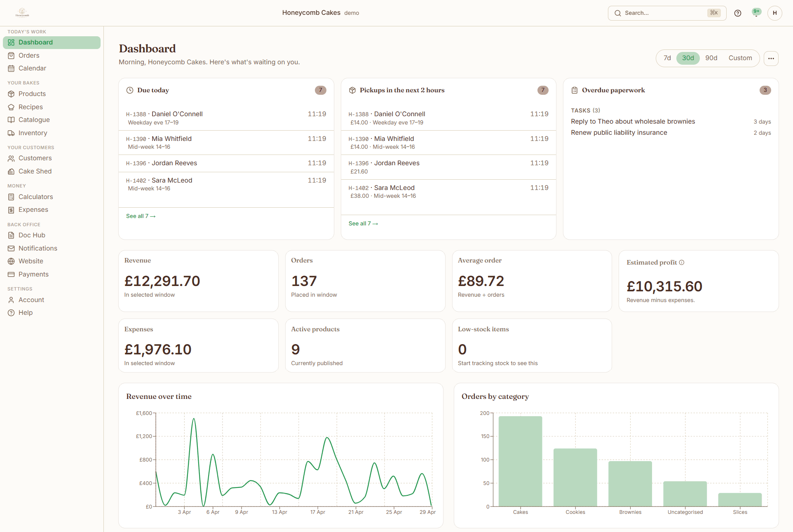Screen dimensions: 793x532
Task: Click the Calendar icon in sidebar
Action: click(11, 68)
